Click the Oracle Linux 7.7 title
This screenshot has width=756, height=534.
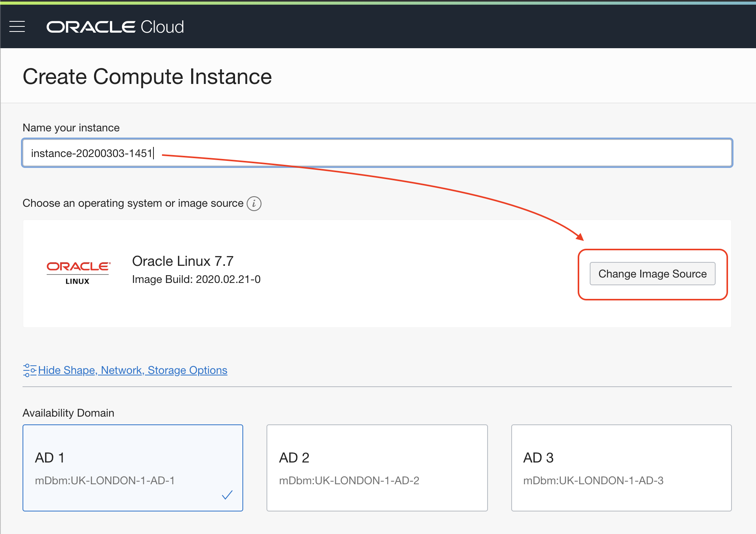tap(183, 261)
